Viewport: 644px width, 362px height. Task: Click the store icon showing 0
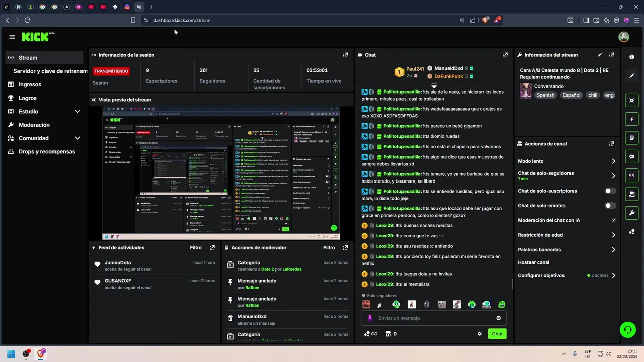pos(390,334)
